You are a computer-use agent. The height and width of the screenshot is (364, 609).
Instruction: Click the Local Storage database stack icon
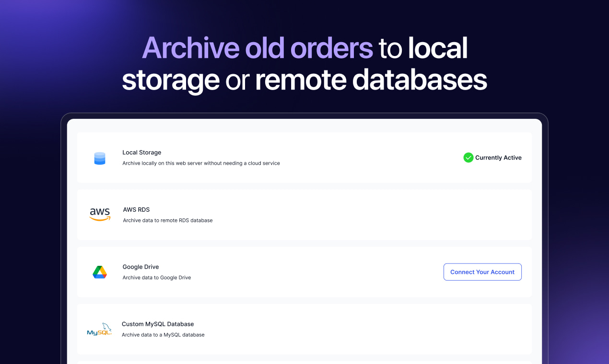click(100, 158)
